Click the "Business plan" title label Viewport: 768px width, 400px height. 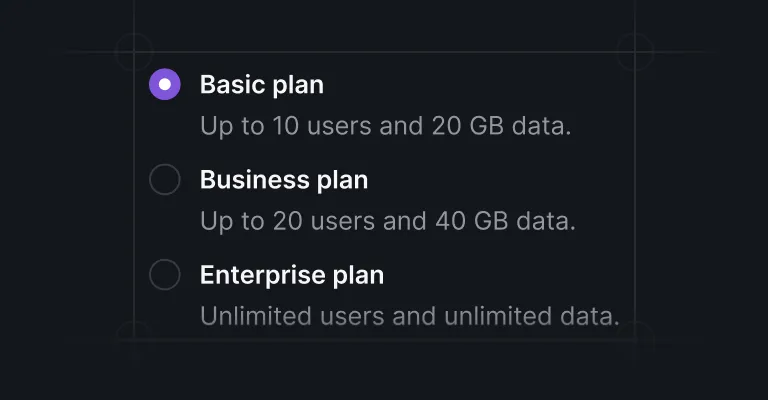284,180
